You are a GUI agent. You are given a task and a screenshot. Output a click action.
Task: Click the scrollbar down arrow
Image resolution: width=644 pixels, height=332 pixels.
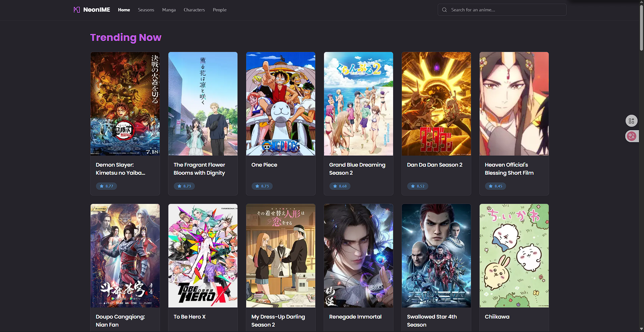coord(641,329)
